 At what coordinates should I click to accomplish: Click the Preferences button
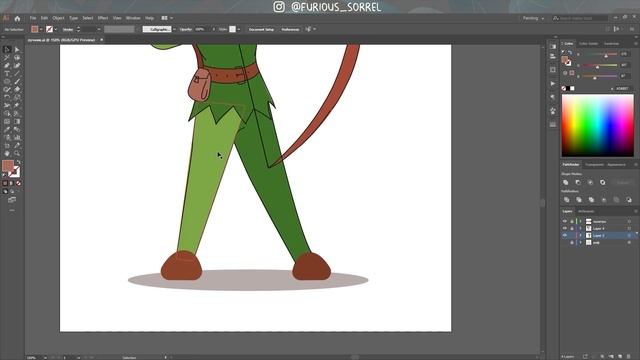[290, 29]
